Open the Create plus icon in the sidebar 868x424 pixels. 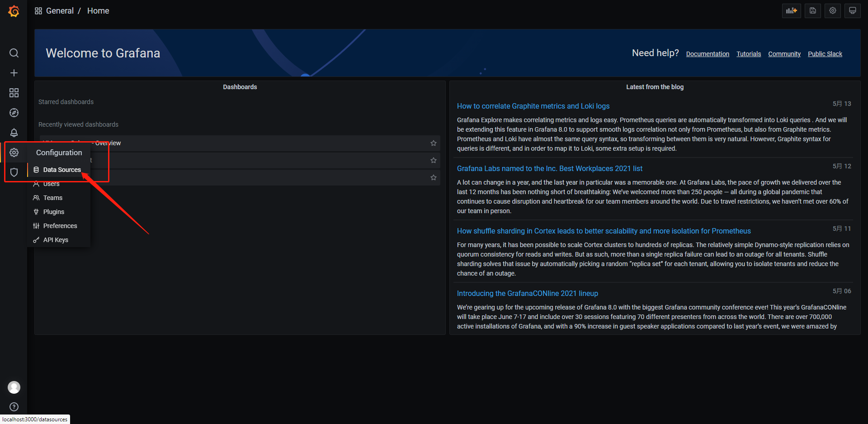click(14, 73)
